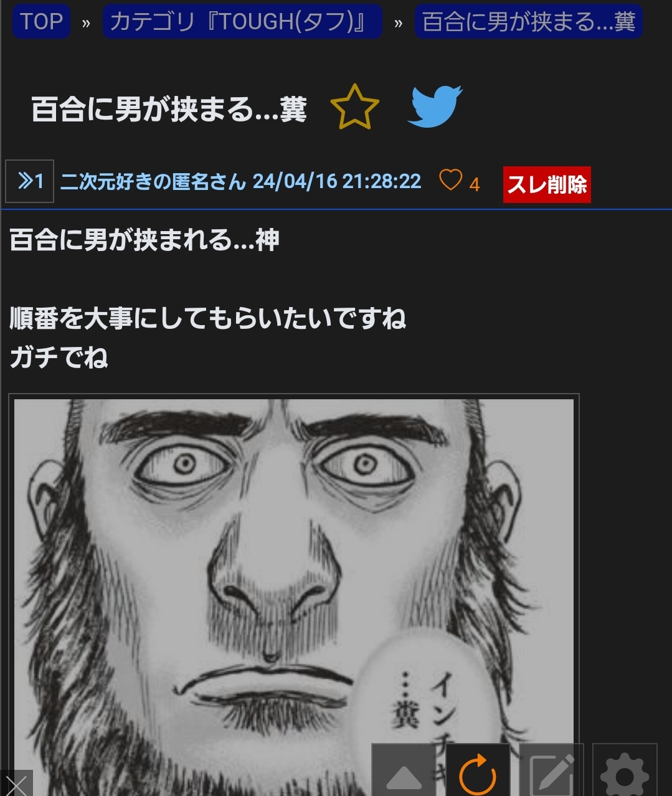672x796 pixels.
Task: Open 百合に男が挟まる…糞 breadcrumb link
Action: tap(528, 22)
